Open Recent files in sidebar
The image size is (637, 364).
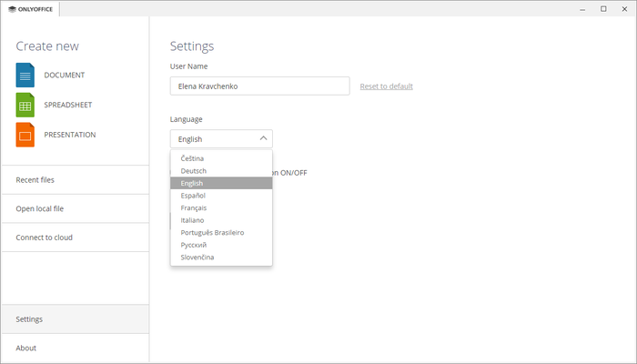click(35, 180)
